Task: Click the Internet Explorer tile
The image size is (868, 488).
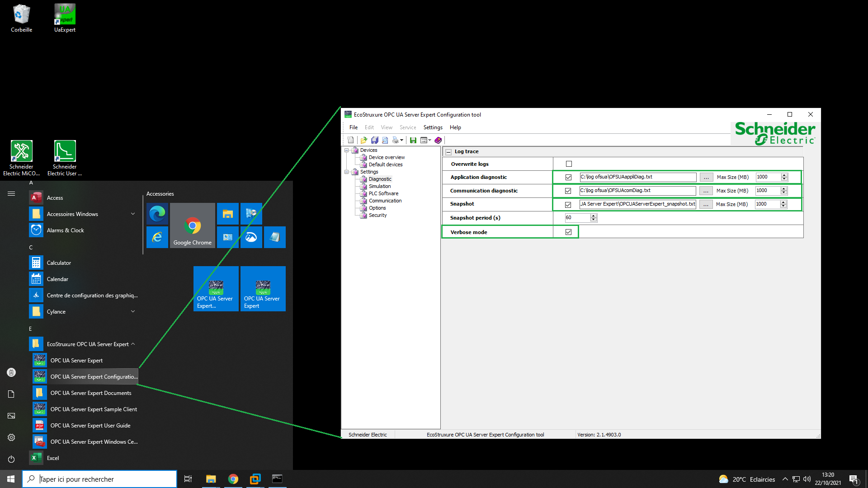Action: [x=157, y=237]
